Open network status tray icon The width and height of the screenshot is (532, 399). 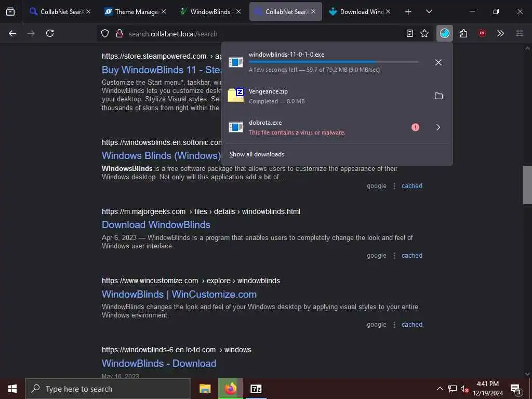pos(453,389)
